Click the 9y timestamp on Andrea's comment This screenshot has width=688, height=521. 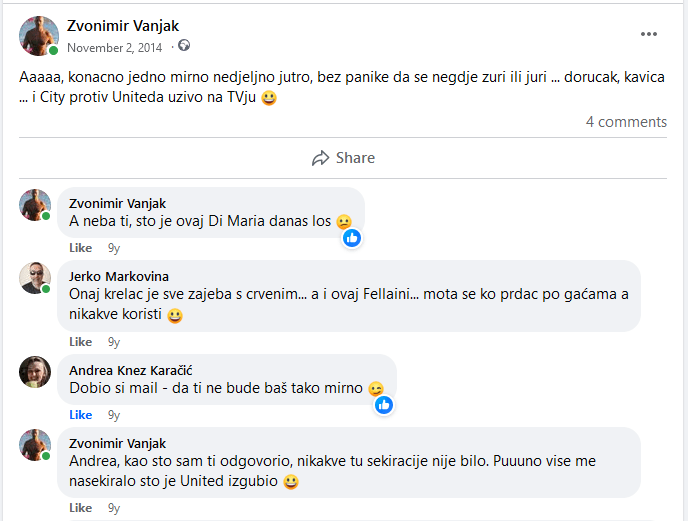click(114, 415)
